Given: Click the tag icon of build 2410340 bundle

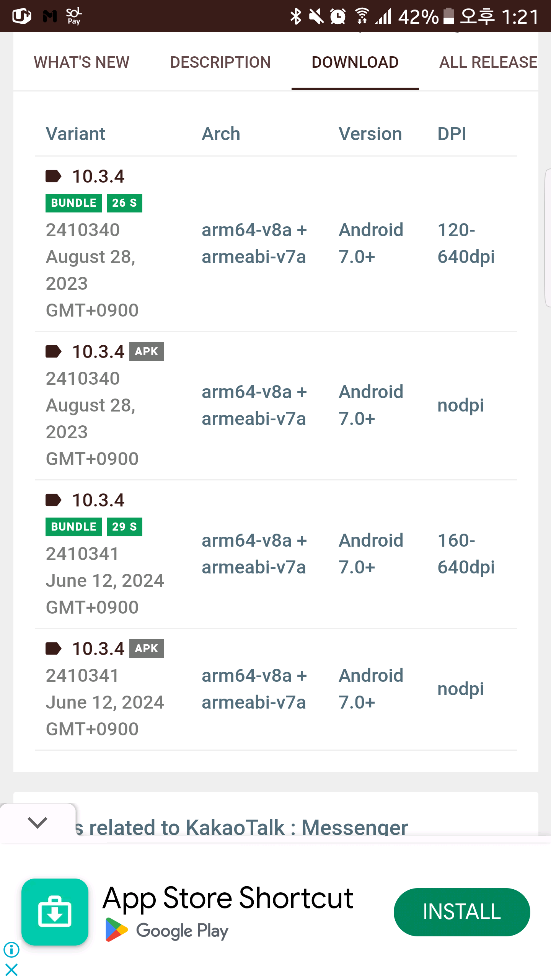Looking at the screenshot, I should point(53,176).
